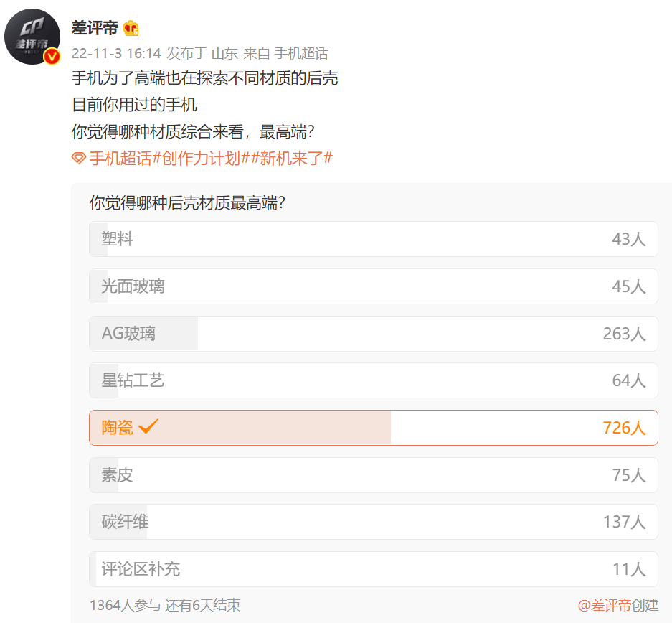Vote for the 素皮 poll option
The image size is (672, 623).
coord(373,474)
